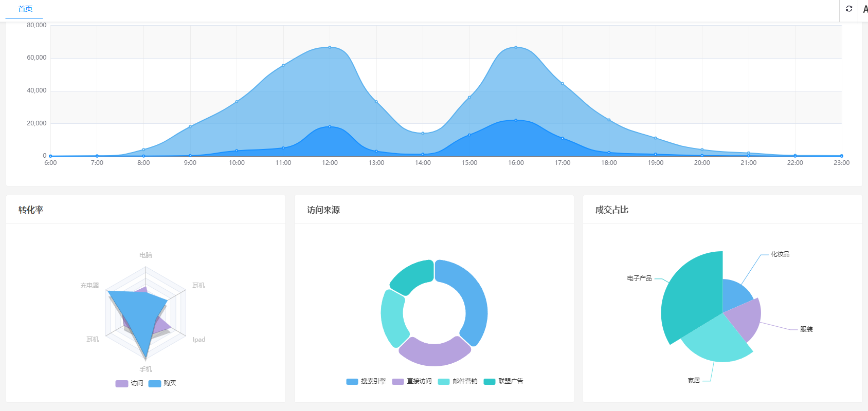Click the purple 直接访问 donut segment

(x=435, y=354)
